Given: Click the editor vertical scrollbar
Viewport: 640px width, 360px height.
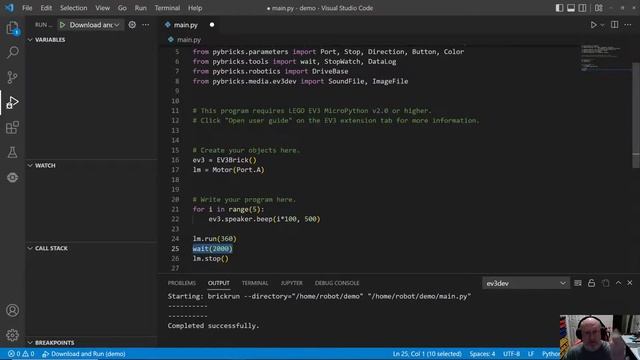Looking at the screenshot, I should pyautogui.click(x=636, y=114).
